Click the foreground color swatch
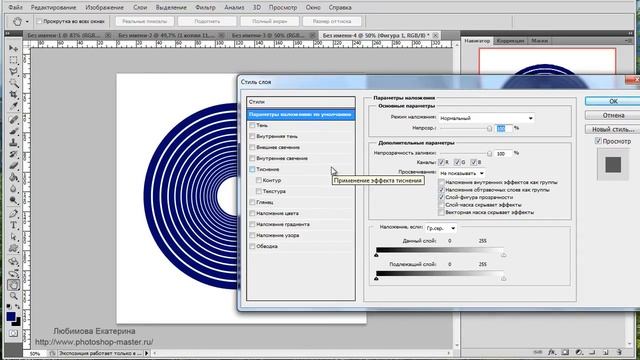 click(11, 316)
